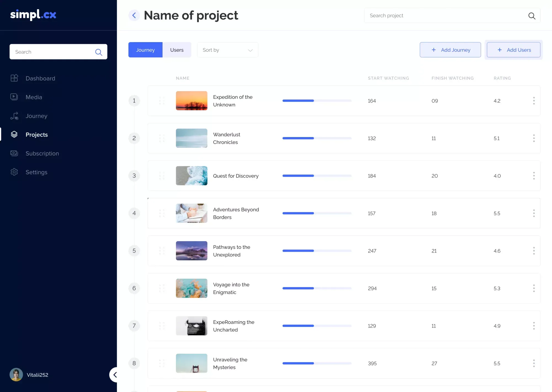Click the simpl.cx logo
552x392 pixels.
click(33, 15)
